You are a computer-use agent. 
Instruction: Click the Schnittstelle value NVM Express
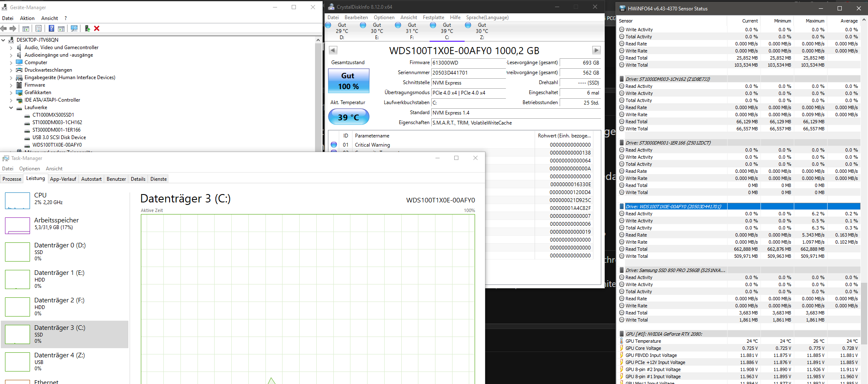point(468,83)
